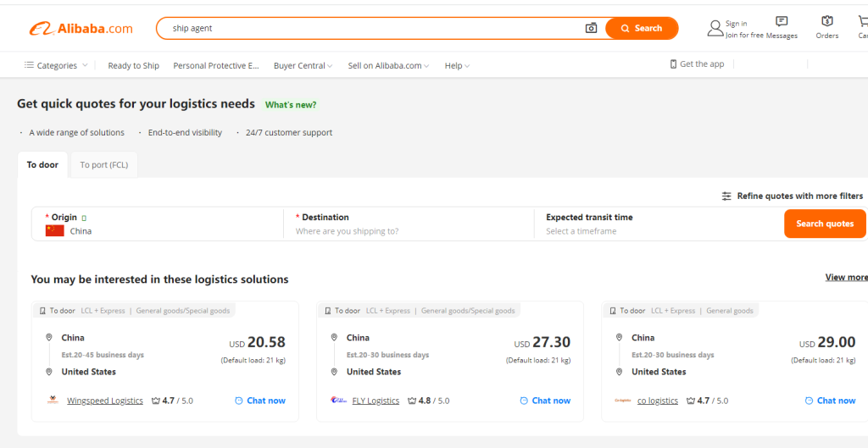
Task: Open the Expected transit time selector
Action: click(x=657, y=224)
